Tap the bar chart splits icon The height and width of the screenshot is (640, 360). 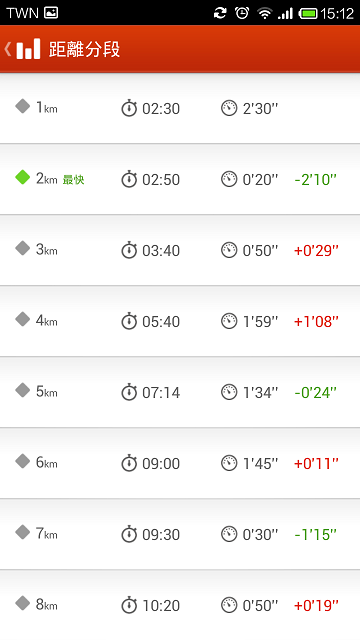coord(28,49)
